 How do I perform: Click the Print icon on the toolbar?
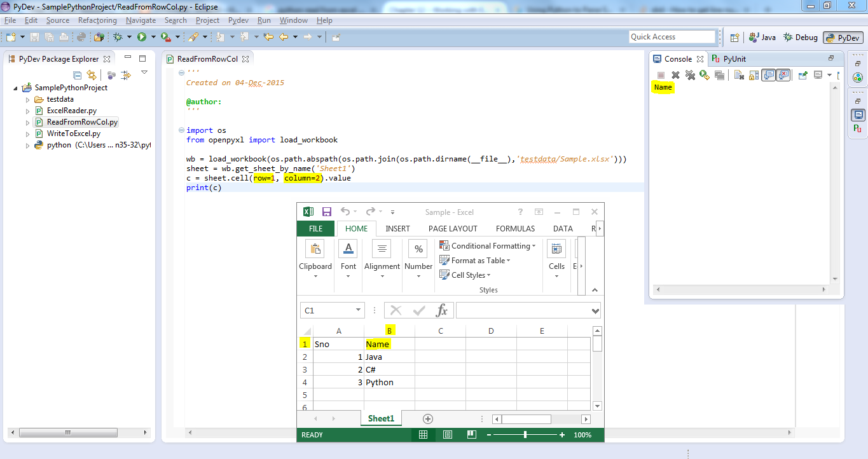click(x=64, y=38)
